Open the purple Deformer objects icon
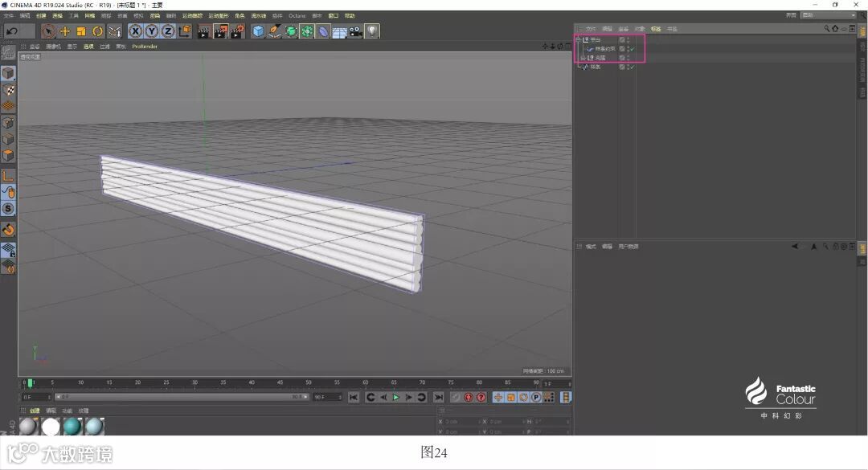Image resolution: width=868 pixels, height=470 pixels. [323, 31]
